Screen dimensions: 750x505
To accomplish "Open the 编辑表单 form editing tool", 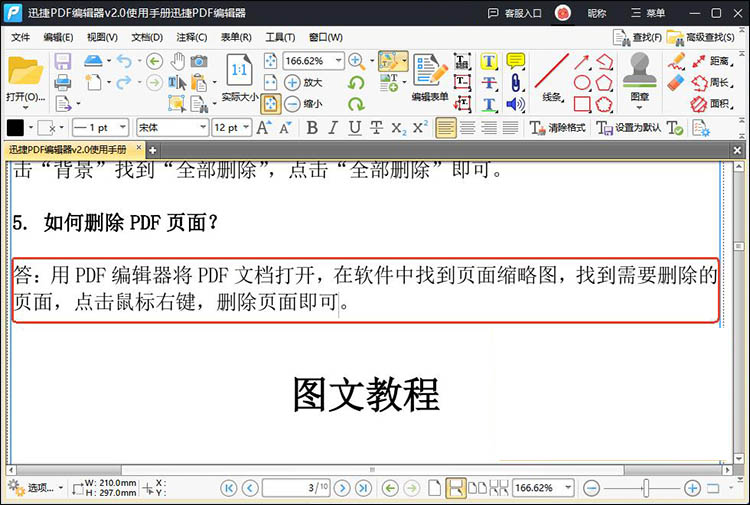I will coord(430,78).
